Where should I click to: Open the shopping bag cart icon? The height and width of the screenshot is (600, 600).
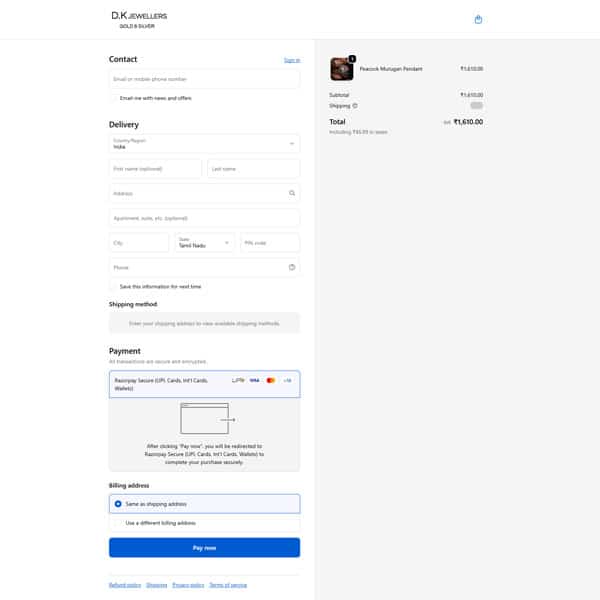click(478, 19)
